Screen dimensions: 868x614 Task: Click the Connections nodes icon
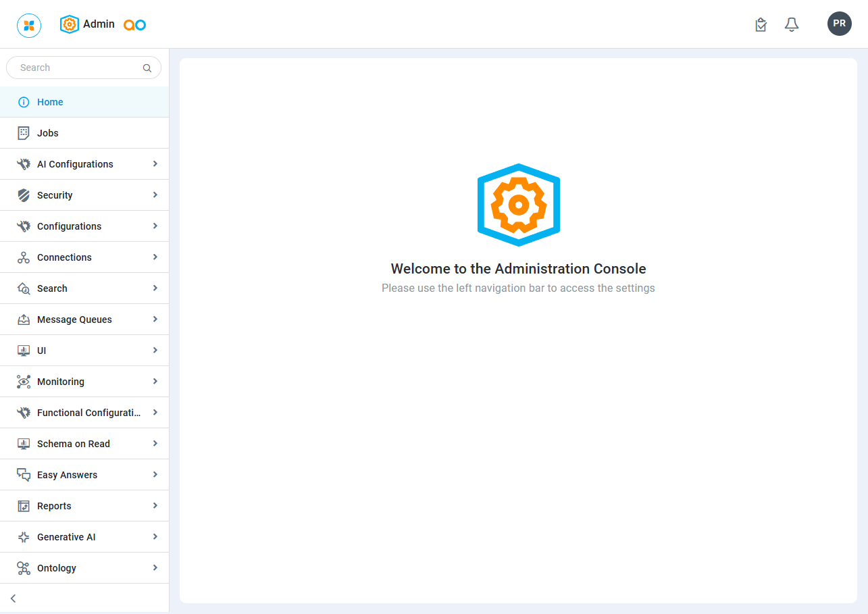coord(24,257)
